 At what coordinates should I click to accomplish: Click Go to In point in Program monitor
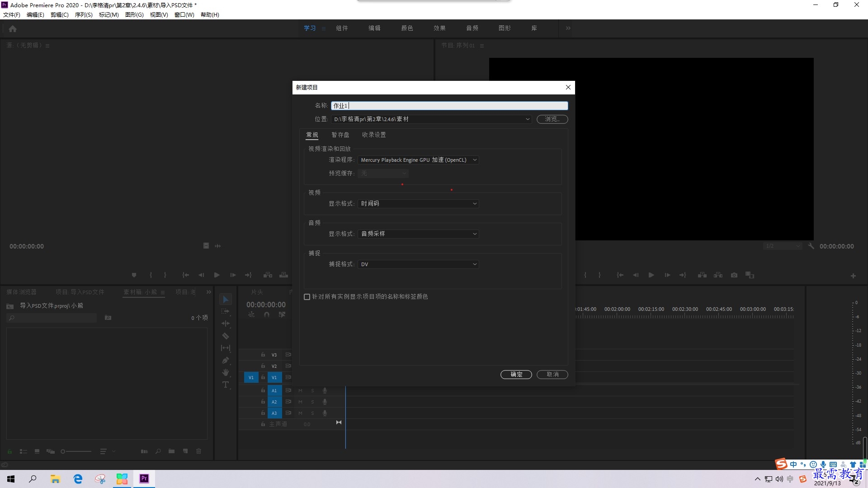(x=620, y=275)
